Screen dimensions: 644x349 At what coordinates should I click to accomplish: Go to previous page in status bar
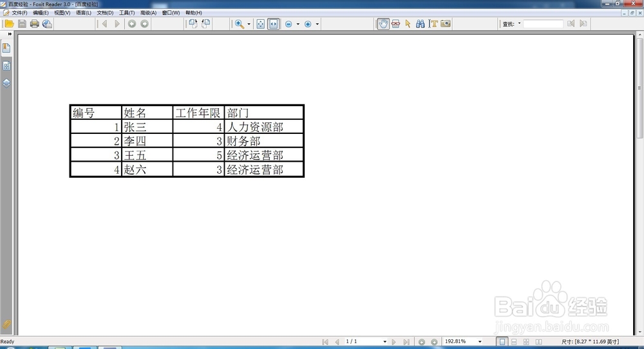pyautogui.click(x=337, y=342)
